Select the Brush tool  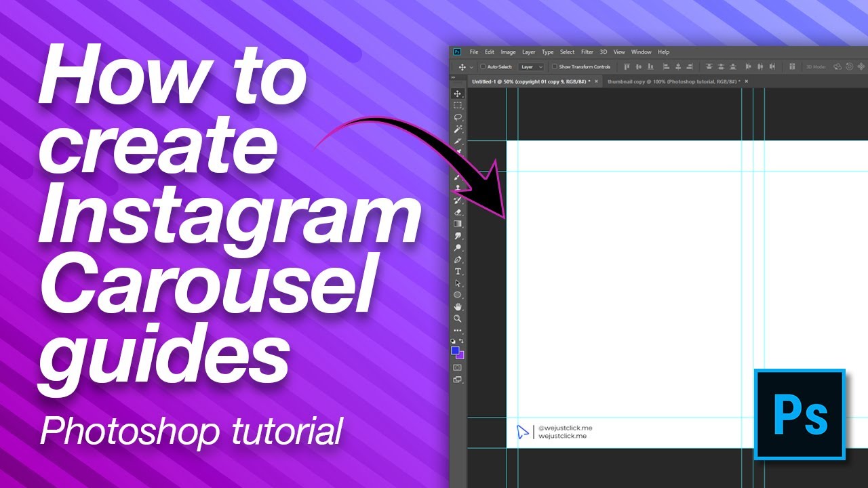458,177
